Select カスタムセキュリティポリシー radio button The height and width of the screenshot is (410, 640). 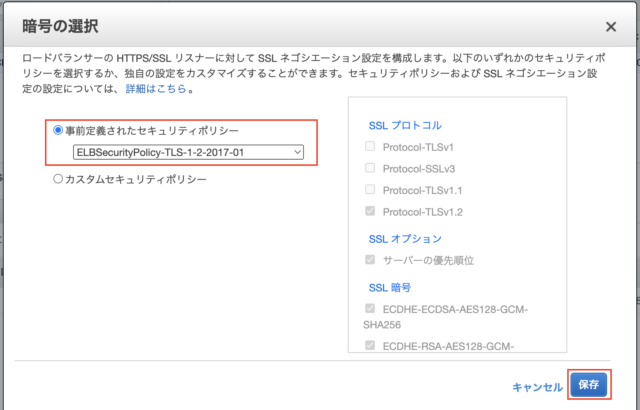(x=58, y=179)
